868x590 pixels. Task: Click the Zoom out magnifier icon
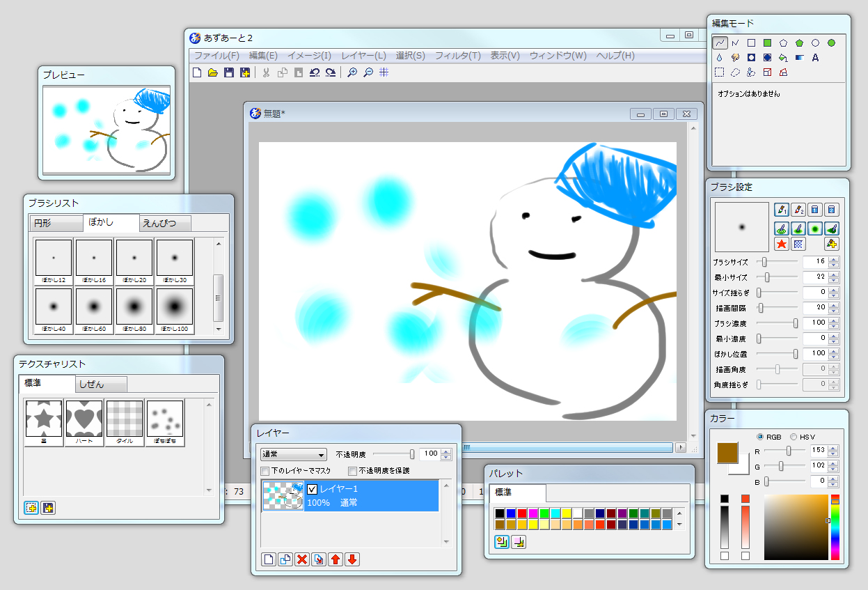pyautogui.click(x=368, y=72)
